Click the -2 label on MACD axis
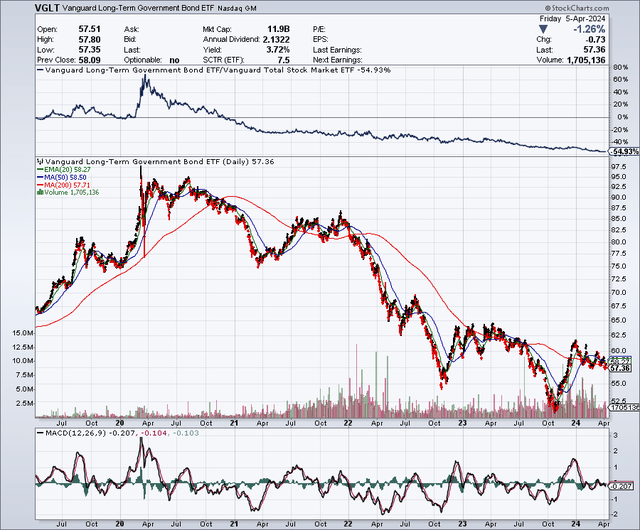This screenshot has height=530, width=640. pyautogui.click(x=614, y=514)
